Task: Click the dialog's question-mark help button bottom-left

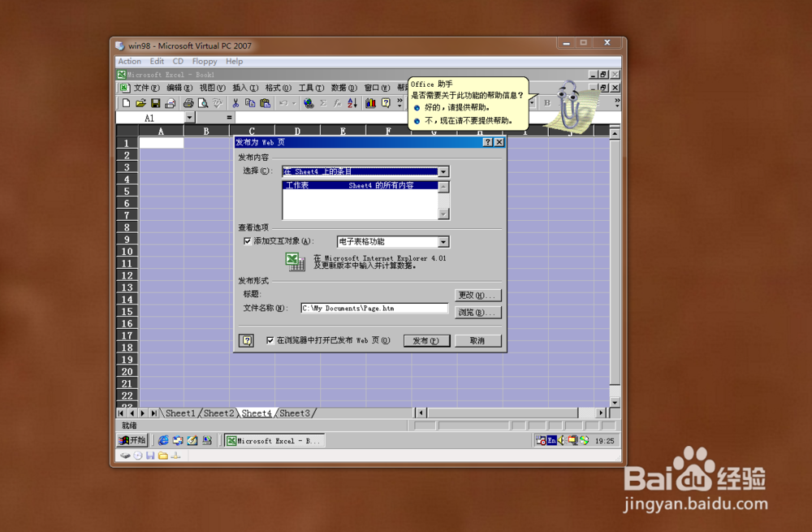Action: click(247, 340)
